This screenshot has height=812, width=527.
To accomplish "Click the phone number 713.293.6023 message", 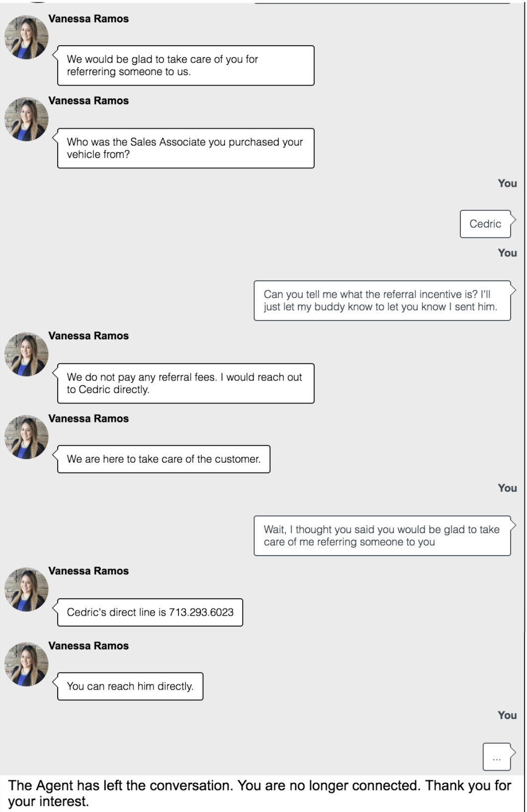I will pyautogui.click(x=150, y=612).
